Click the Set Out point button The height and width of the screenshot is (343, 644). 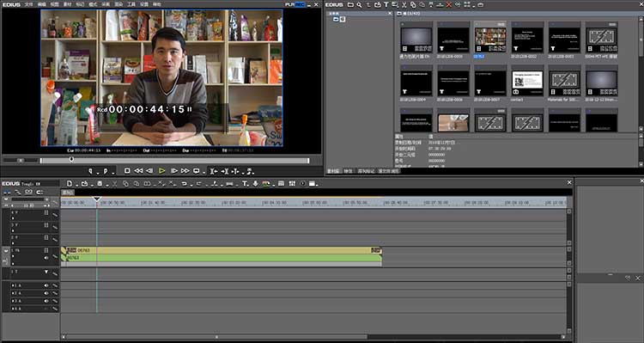click(106, 171)
